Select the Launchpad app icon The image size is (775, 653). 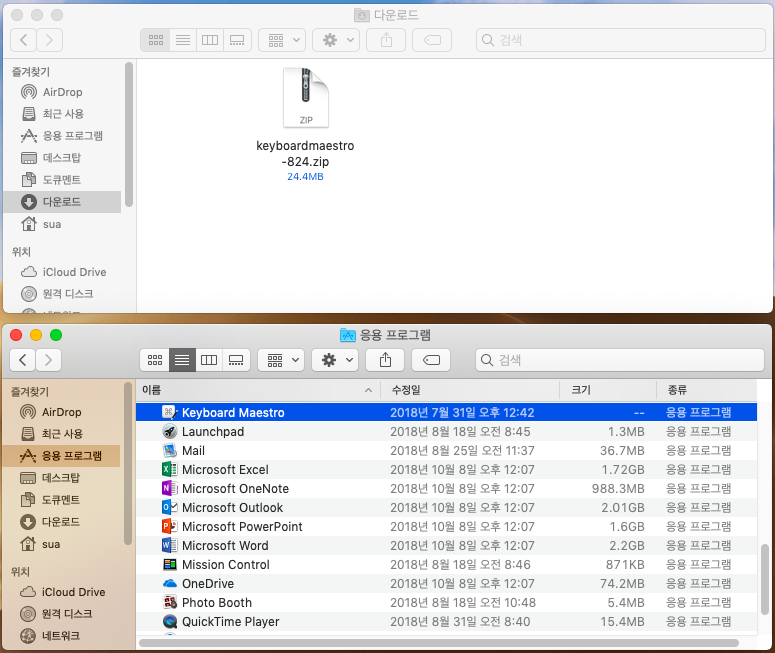click(x=170, y=431)
